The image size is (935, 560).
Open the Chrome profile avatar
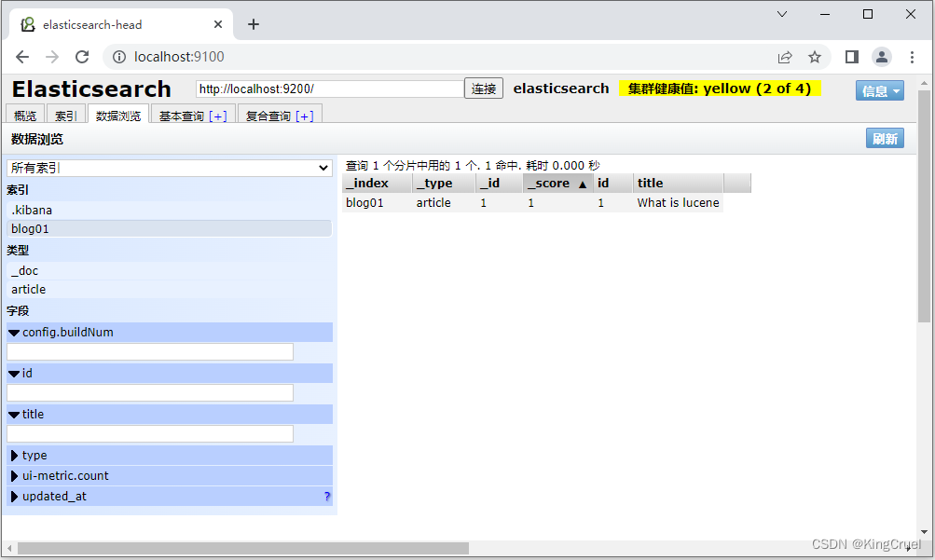pyautogui.click(x=881, y=57)
